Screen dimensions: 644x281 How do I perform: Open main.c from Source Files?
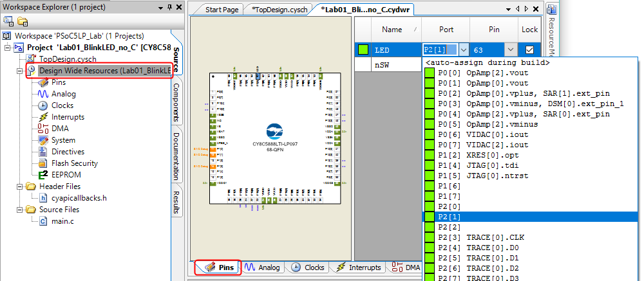pos(62,221)
